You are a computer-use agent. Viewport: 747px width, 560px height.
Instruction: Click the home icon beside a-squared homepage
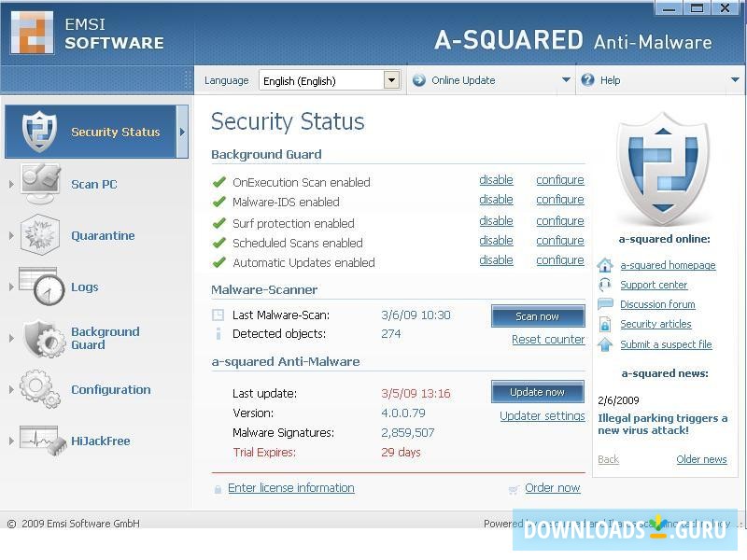pyautogui.click(x=605, y=265)
